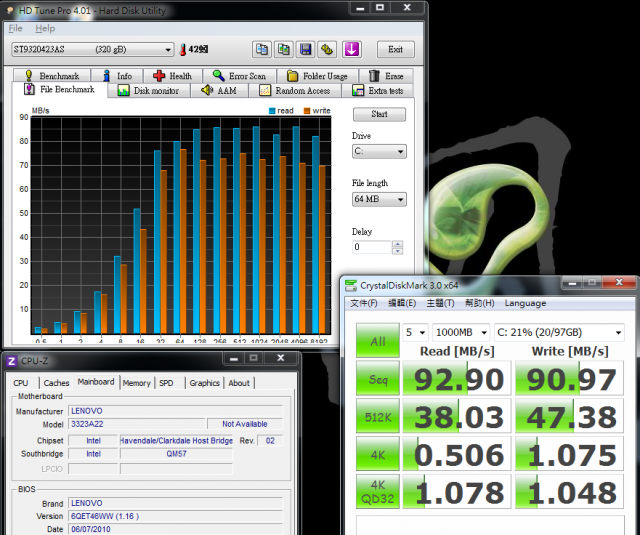Open CPU-Z Memory tab
The height and width of the screenshot is (535, 640).
pyautogui.click(x=137, y=383)
